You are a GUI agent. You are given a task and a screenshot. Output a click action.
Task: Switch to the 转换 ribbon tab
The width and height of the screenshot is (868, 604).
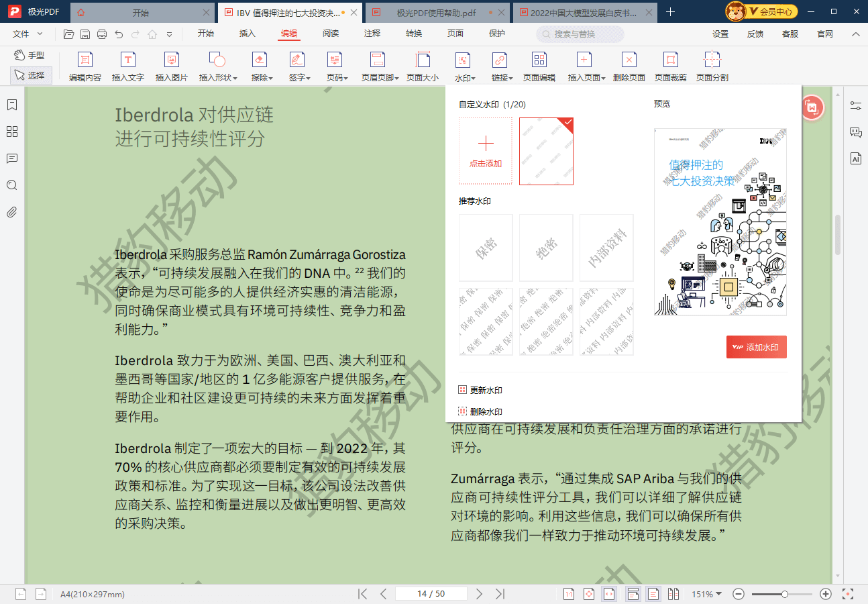[414, 34]
